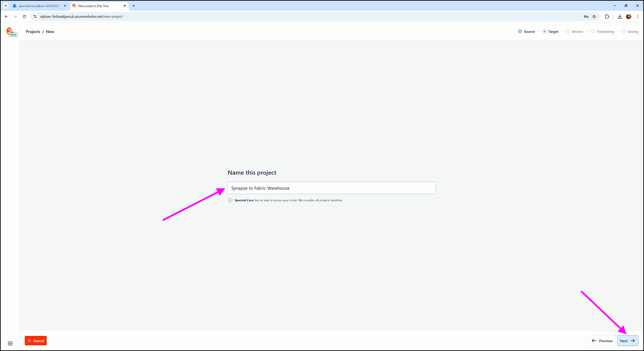Click the Next button
Image resolution: width=644 pixels, height=351 pixels.
click(x=627, y=341)
